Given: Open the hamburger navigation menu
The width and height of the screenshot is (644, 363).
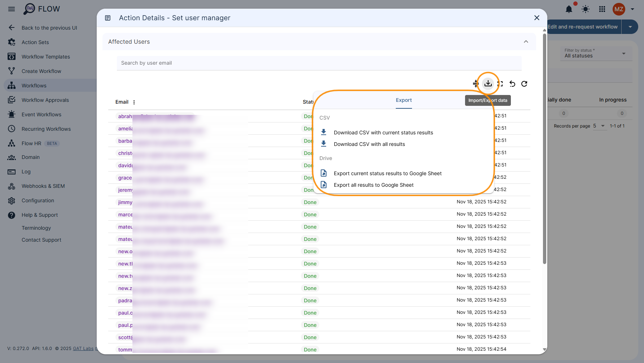Looking at the screenshot, I should click(11, 9).
